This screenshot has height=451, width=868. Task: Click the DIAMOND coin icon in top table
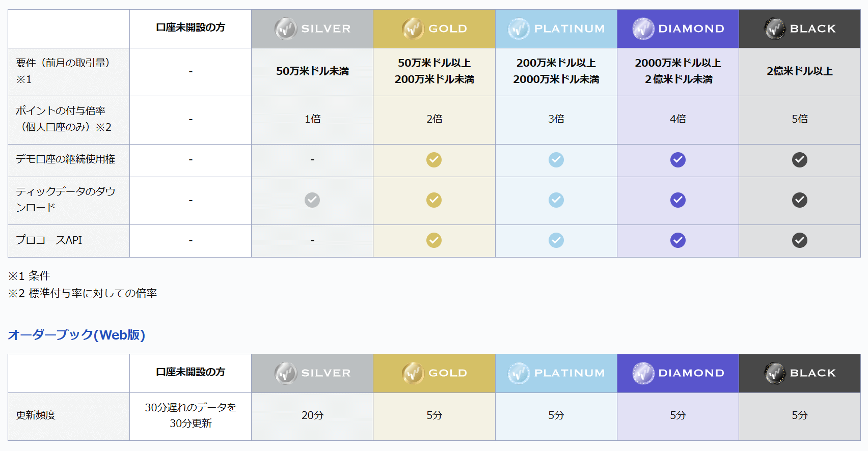[x=643, y=29]
